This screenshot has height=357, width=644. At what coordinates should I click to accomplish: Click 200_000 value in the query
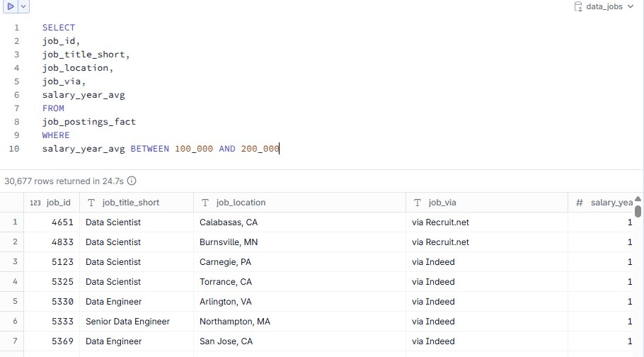(260, 149)
